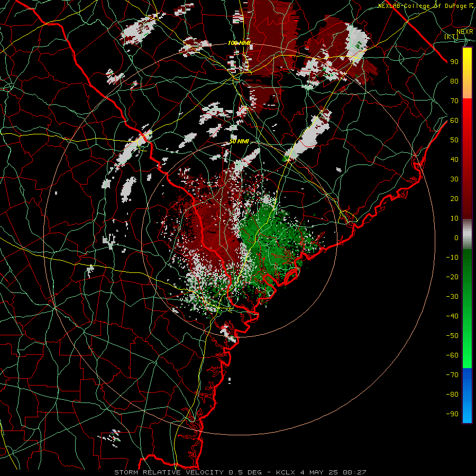
Task: Click the 10 value on the velocity scale
Action: tap(454, 218)
